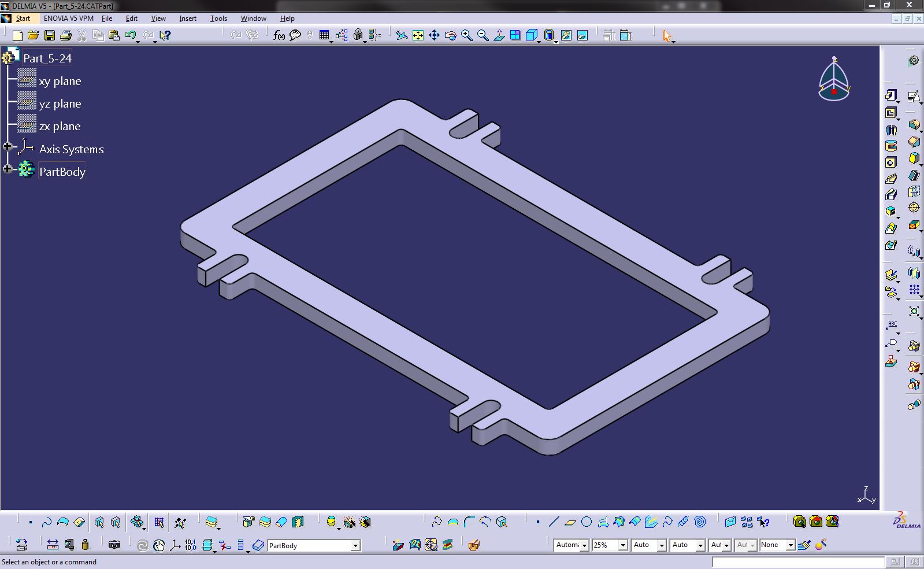Click the Capture camera icon
The image size is (924, 569).
(x=114, y=545)
